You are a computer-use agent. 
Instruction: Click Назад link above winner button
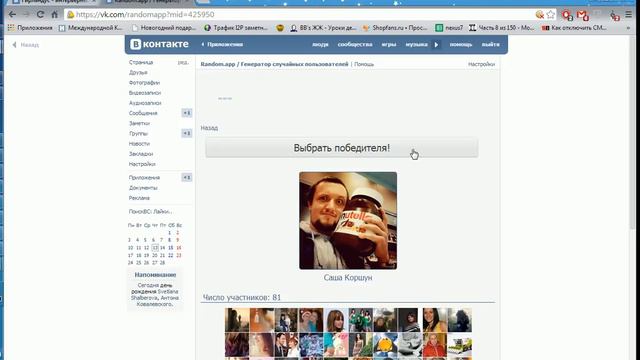tap(209, 128)
